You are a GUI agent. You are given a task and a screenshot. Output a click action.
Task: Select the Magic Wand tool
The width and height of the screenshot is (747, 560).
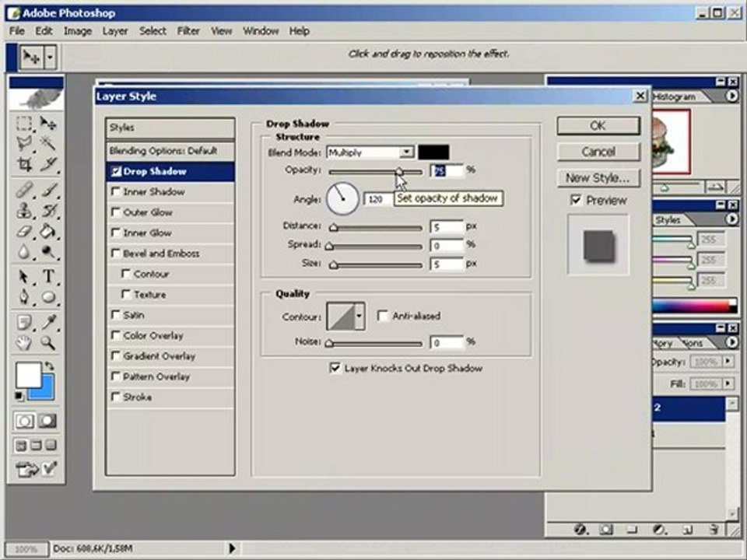tap(48, 143)
